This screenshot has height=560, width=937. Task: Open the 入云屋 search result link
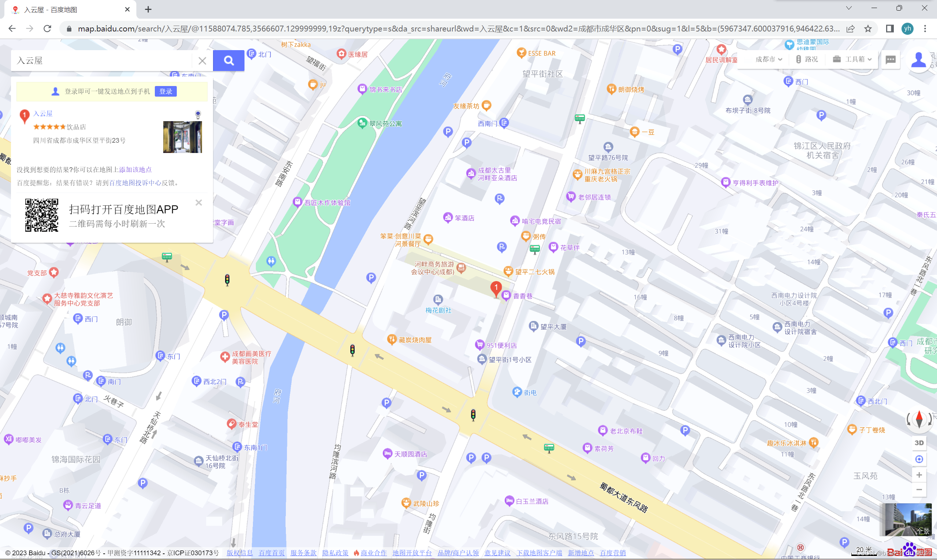[x=43, y=113]
